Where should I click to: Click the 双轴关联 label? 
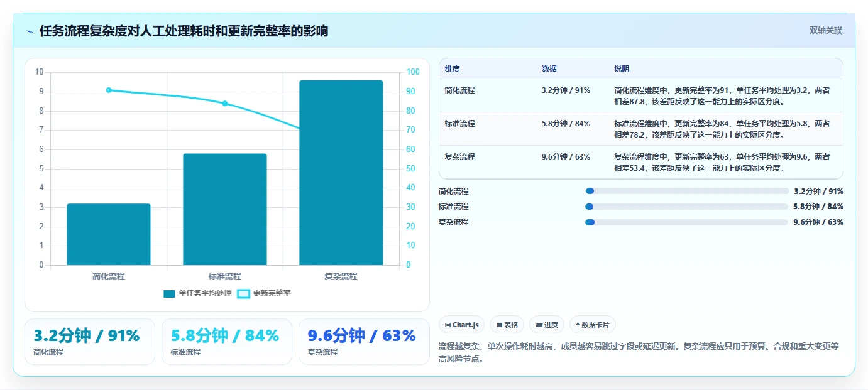[x=825, y=31]
